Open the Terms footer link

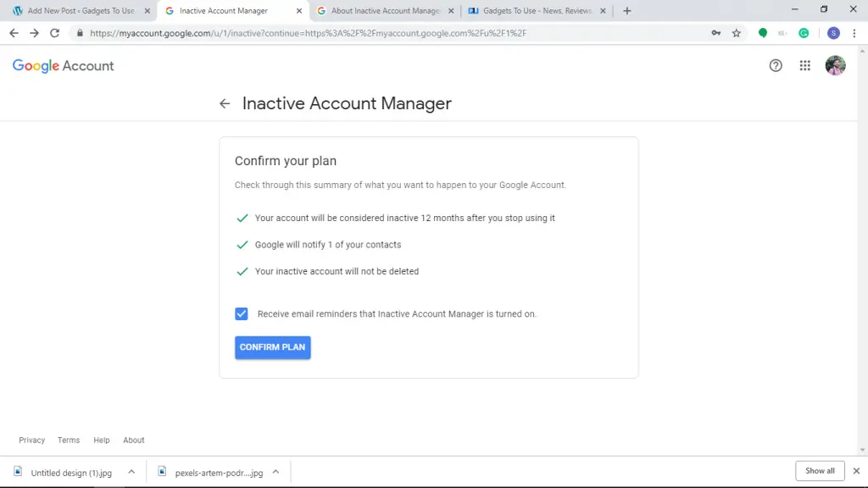[69, 441]
